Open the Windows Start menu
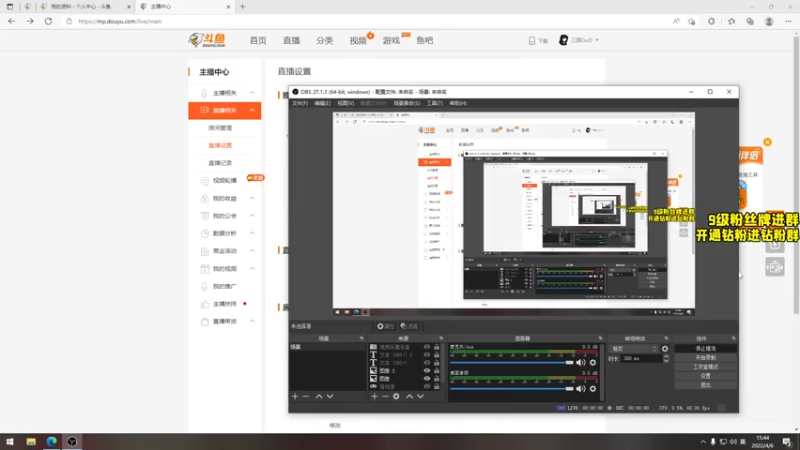Image resolution: width=800 pixels, height=450 pixels. pyautogui.click(x=10, y=441)
